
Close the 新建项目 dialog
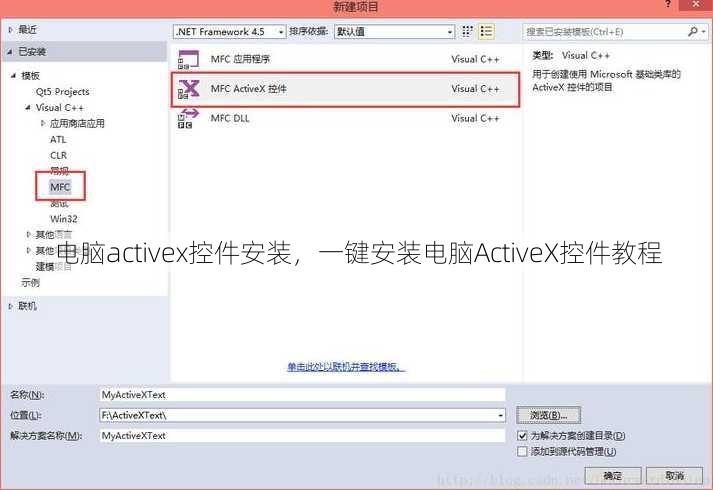pos(696,5)
